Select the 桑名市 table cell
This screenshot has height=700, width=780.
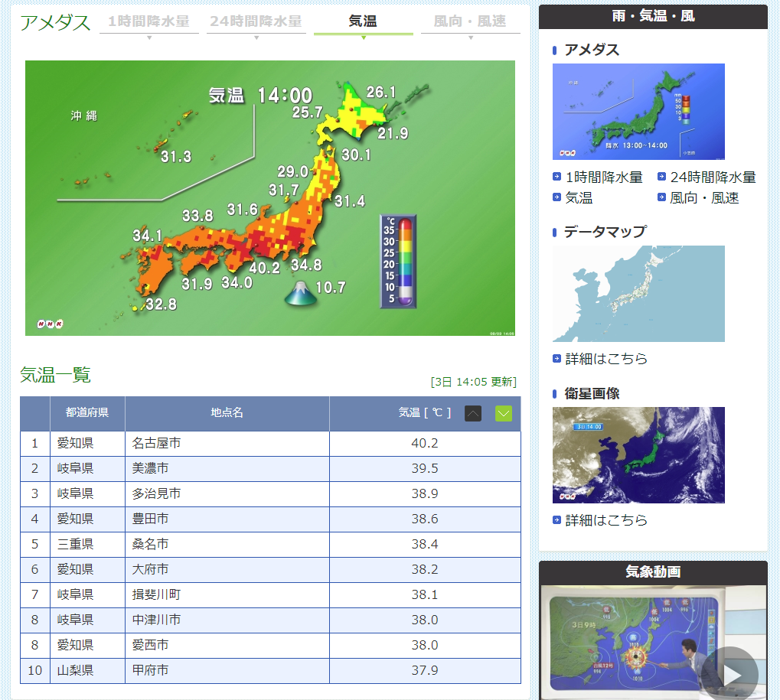coord(227,545)
